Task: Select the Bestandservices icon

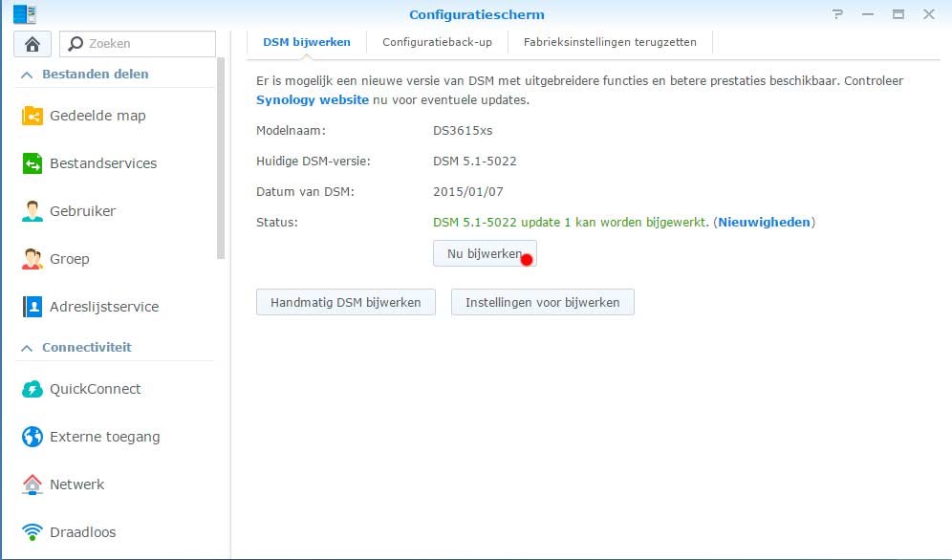Action: pyautogui.click(x=32, y=163)
